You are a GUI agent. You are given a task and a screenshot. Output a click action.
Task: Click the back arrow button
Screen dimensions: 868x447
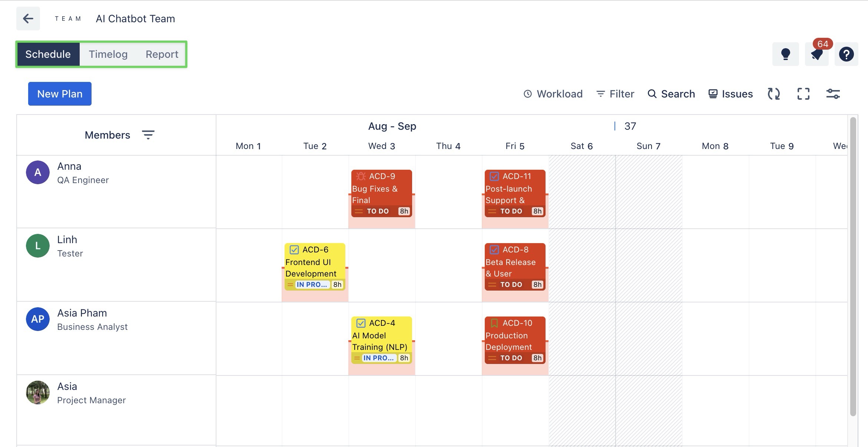click(x=28, y=19)
